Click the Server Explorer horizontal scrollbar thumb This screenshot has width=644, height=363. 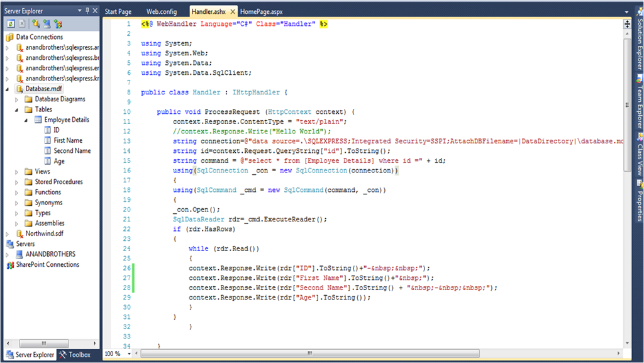pyautogui.click(x=43, y=344)
